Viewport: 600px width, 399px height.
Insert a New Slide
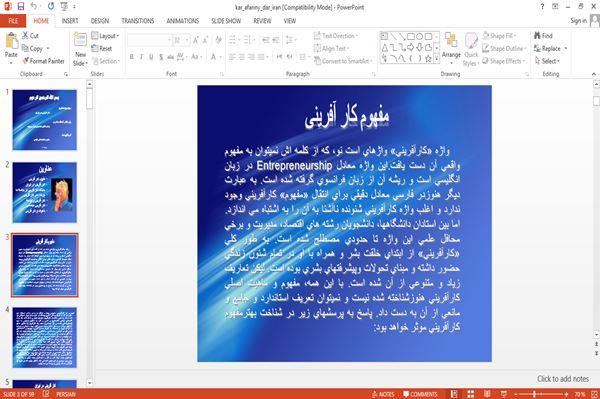click(x=80, y=50)
